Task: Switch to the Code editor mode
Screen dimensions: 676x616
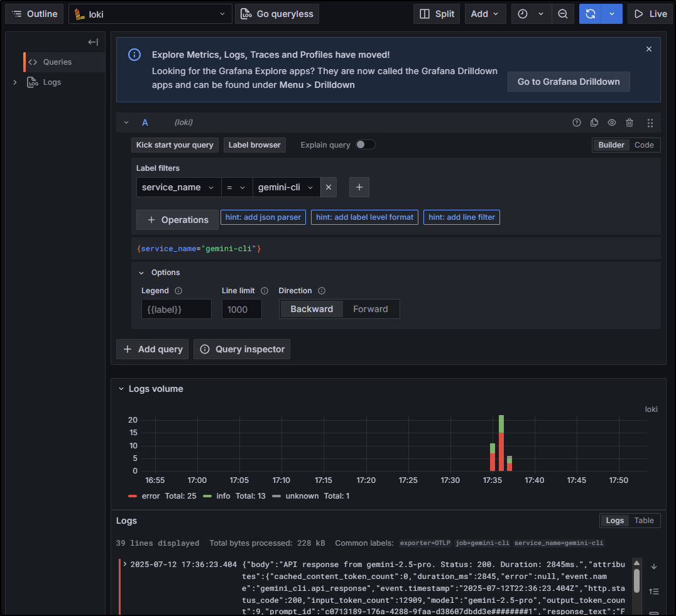Action: coord(644,145)
